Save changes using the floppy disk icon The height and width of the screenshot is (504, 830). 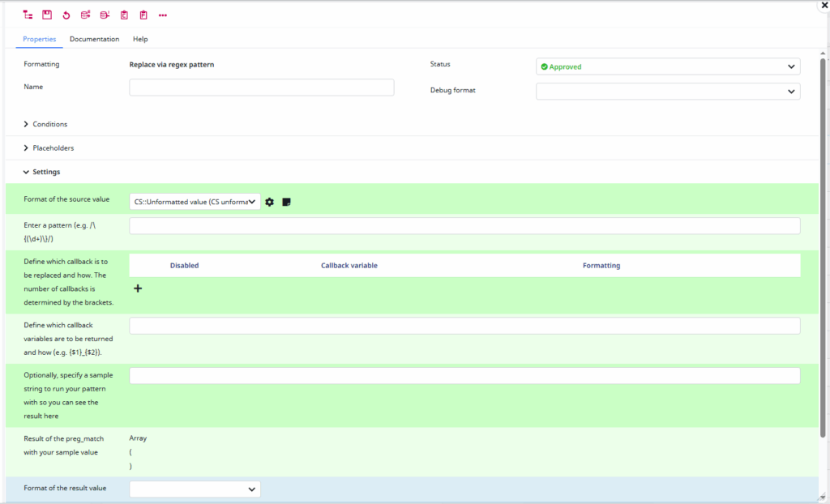tap(46, 15)
